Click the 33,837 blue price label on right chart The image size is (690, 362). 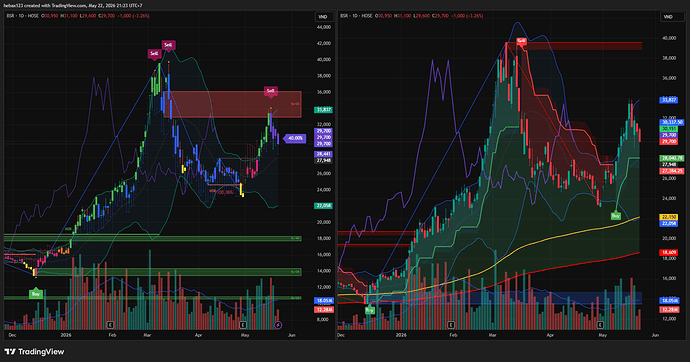click(668, 100)
